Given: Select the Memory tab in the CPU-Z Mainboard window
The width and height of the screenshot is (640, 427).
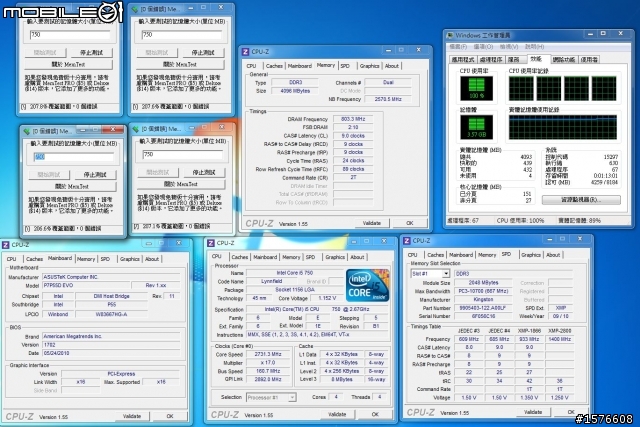Looking at the screenshot, I should click(86, 259).
